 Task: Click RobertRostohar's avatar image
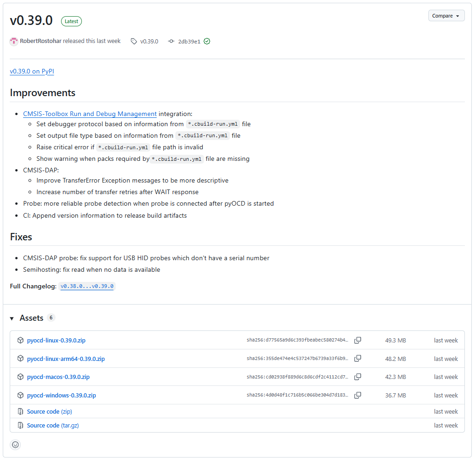pyautogui.click(x=14, y=41)
